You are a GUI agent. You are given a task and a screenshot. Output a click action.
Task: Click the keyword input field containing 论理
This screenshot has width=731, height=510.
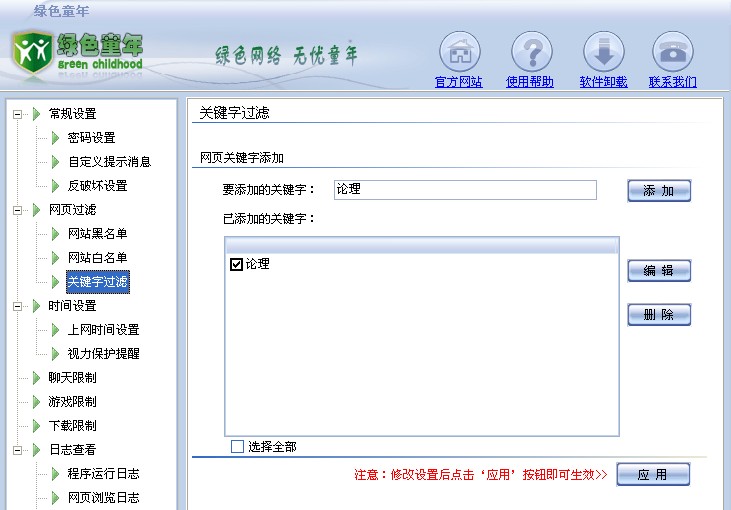coord(465,190)
